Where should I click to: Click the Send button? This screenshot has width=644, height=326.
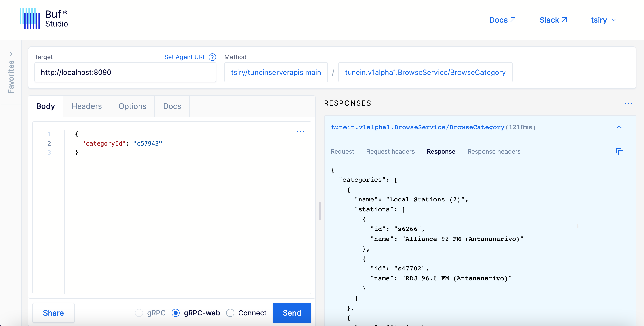tap(292, 313)
